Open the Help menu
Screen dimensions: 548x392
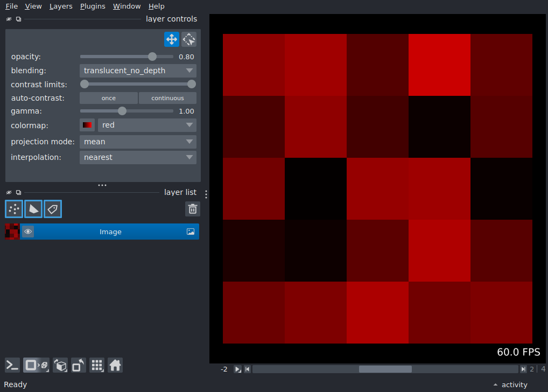coord(156,6)
